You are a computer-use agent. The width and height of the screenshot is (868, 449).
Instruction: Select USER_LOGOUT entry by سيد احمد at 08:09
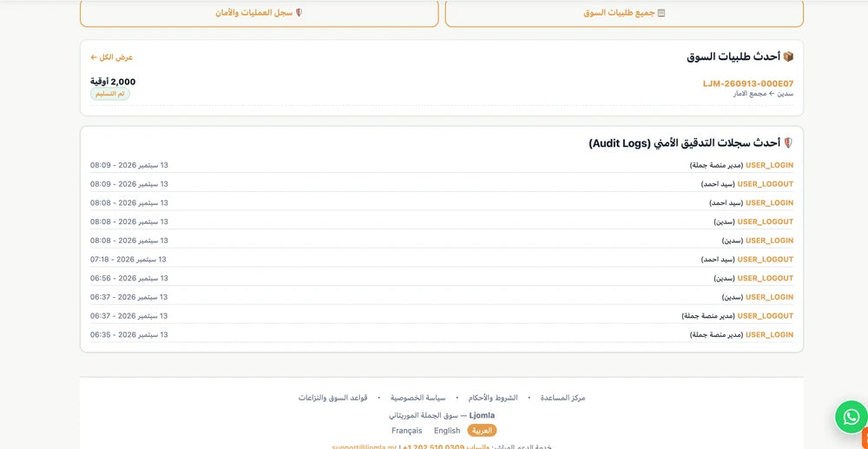click(x=442, y=184)
